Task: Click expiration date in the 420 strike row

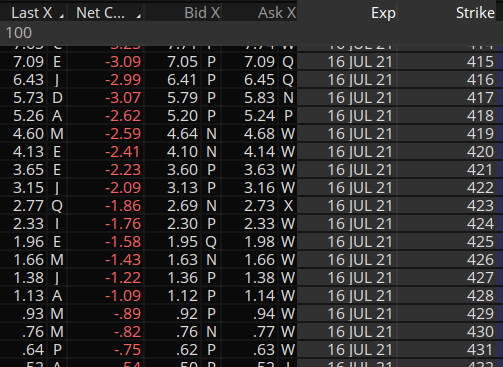Action: pyautogui.click(x=360, y=152)
